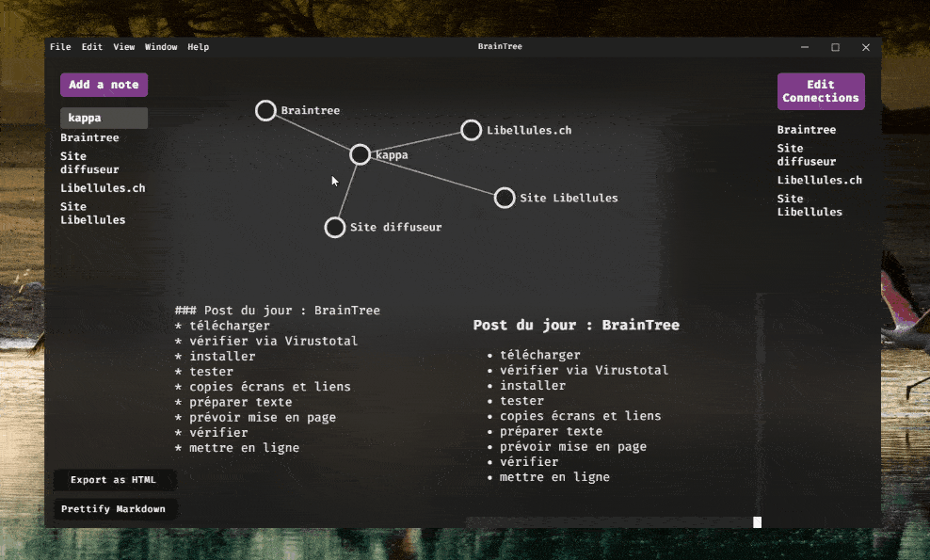Screen dimensions: 930x560
Task: Open the Window menu
Action: (161, 47)
